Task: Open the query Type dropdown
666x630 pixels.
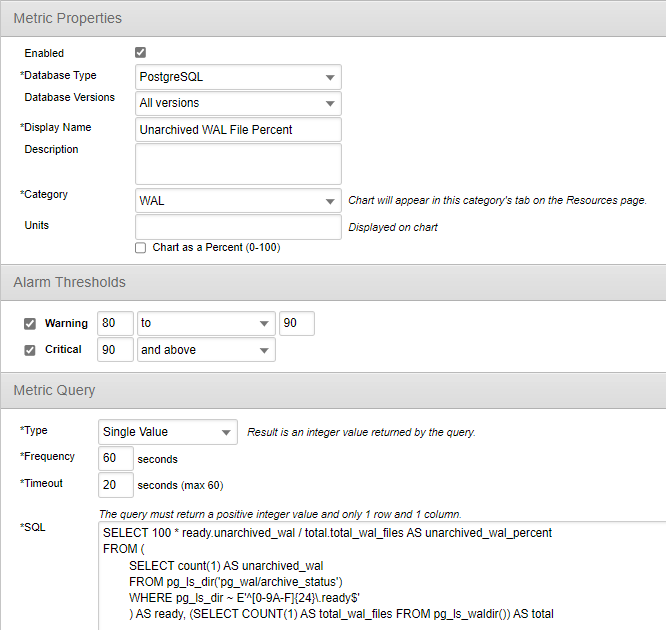Action: [x=167, y=432]
